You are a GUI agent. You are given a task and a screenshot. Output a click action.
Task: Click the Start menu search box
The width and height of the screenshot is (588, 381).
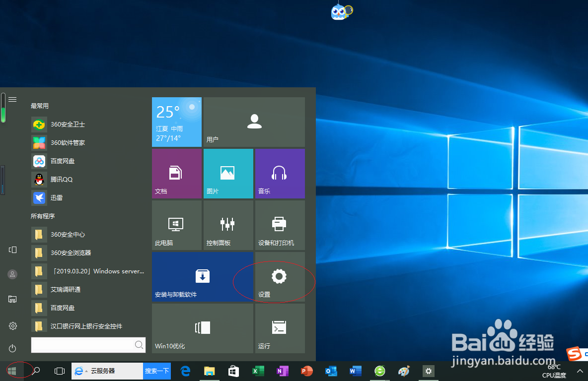click(x=88, y=344)
